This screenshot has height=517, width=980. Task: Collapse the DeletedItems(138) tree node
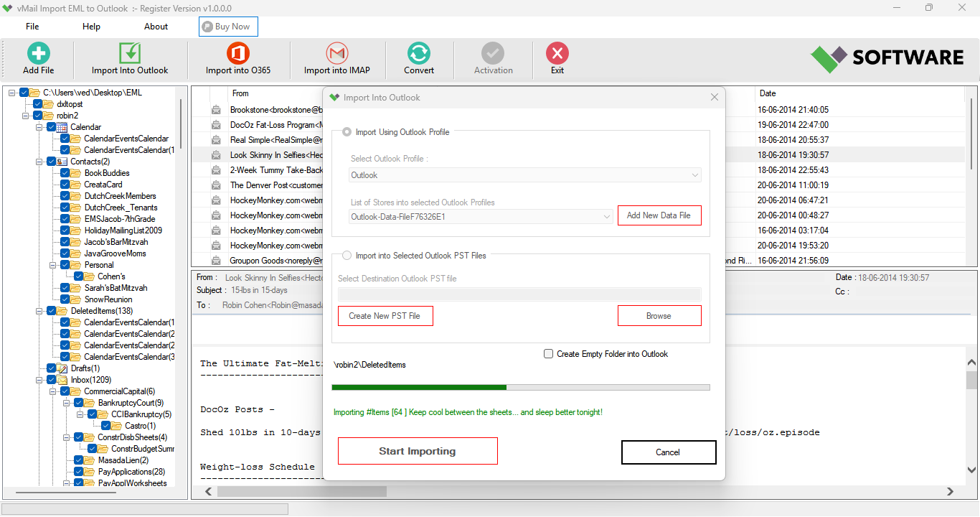(39, 311)
